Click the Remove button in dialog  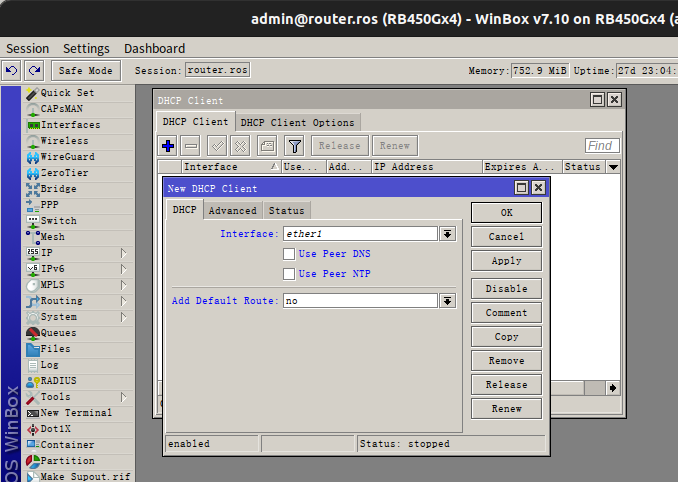click(x=506, y=361)
